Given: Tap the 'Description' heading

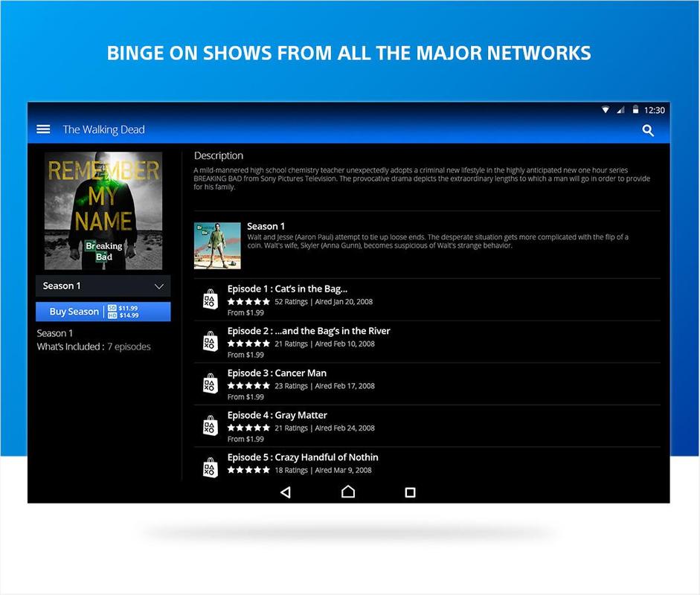Looking at the screenshot, I should [219, 155].
